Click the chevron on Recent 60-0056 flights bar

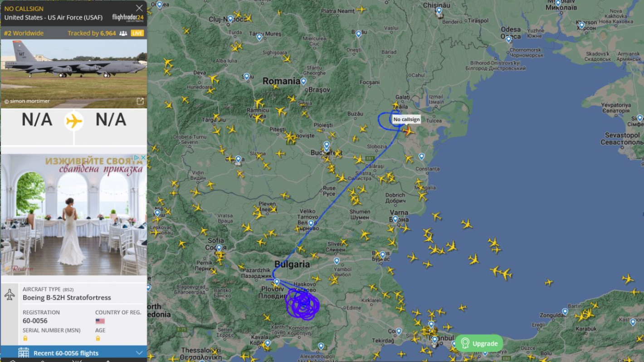pos(139,353)
